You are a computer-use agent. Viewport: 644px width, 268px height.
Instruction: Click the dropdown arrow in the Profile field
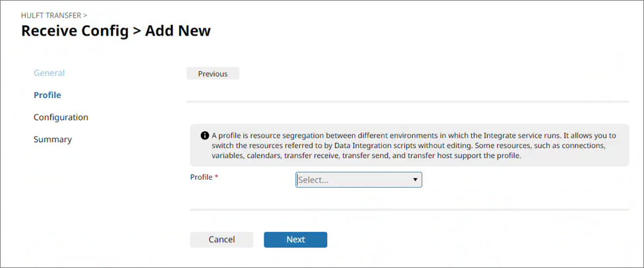pyautogui.click(x=415, y=180)
